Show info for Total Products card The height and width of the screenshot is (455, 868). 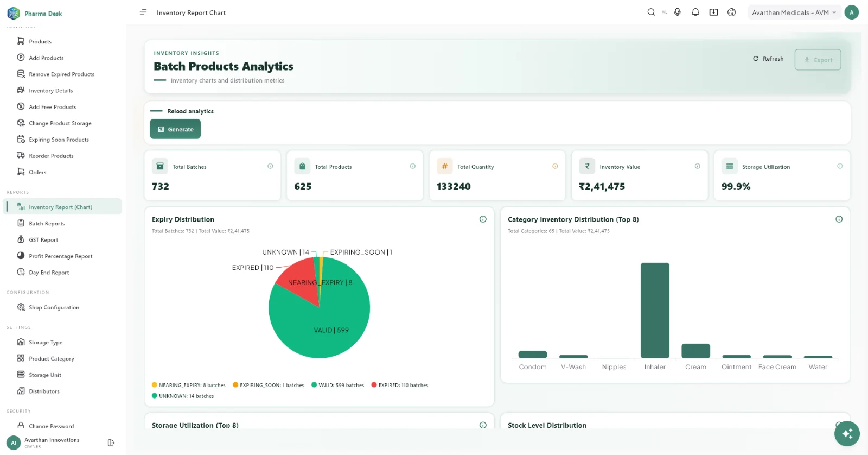point(413,166)
